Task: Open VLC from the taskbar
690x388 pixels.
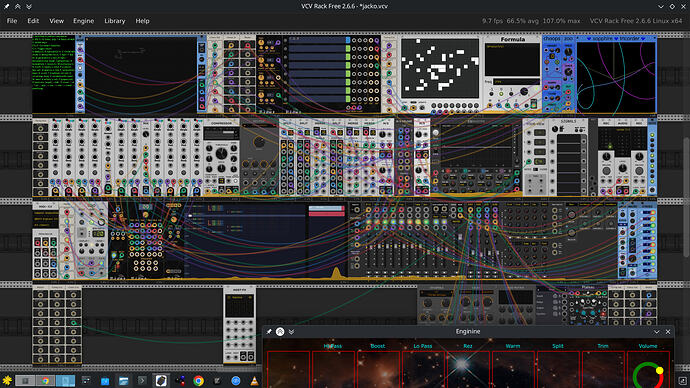Action: (254, 381)
